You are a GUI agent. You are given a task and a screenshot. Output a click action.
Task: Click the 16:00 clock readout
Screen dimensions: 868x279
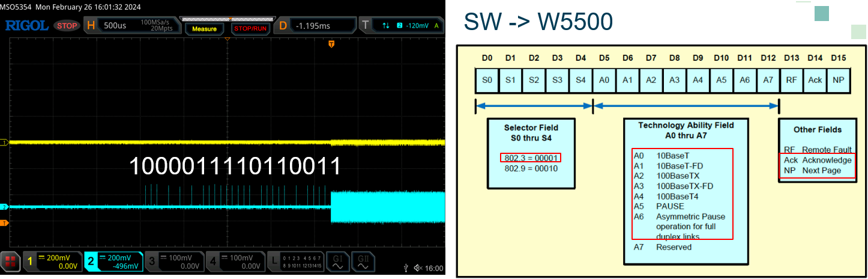435,268
